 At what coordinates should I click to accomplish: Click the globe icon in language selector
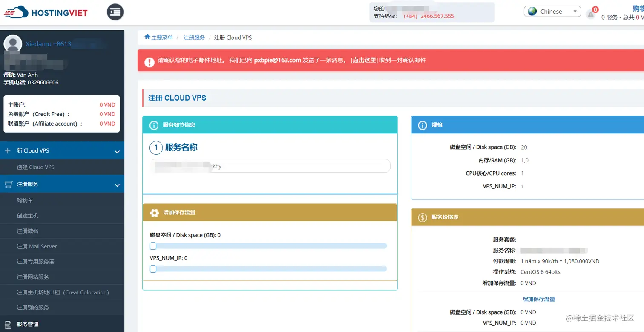point(532,12)
